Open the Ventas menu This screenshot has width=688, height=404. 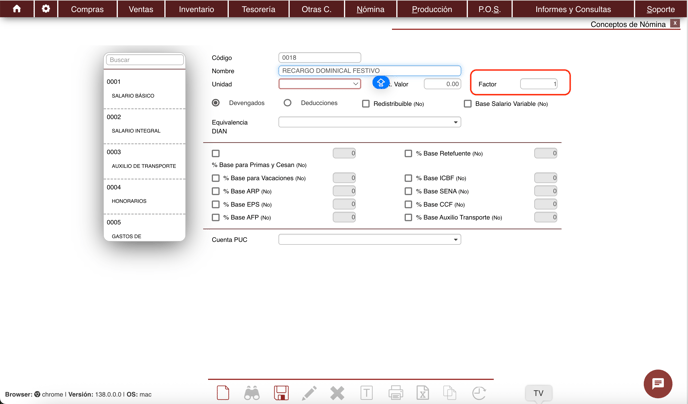pyautogui.click(x=141, y=9)
